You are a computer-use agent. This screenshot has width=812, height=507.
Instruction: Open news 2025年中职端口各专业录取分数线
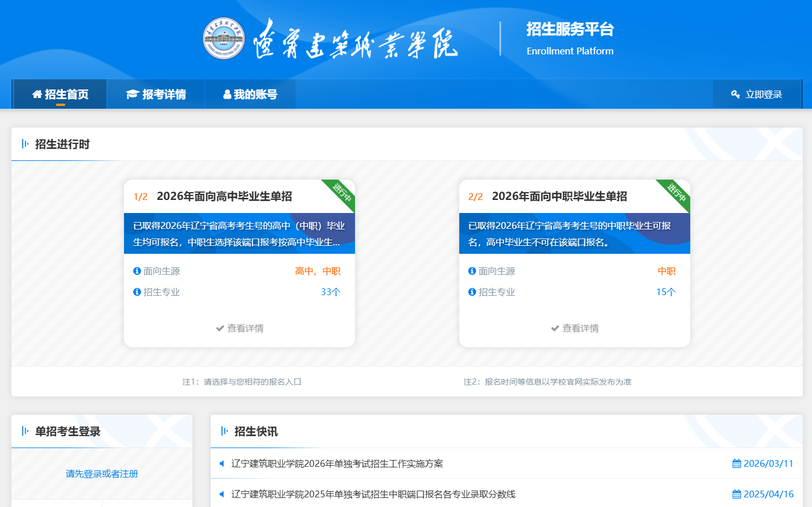pos(373,495)
